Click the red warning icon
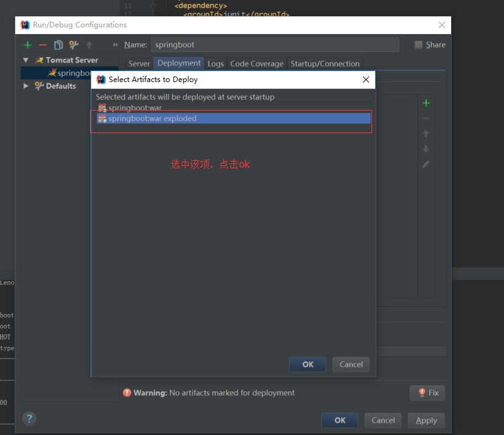This screenshot has height=435, width=504. pos(127,392)
